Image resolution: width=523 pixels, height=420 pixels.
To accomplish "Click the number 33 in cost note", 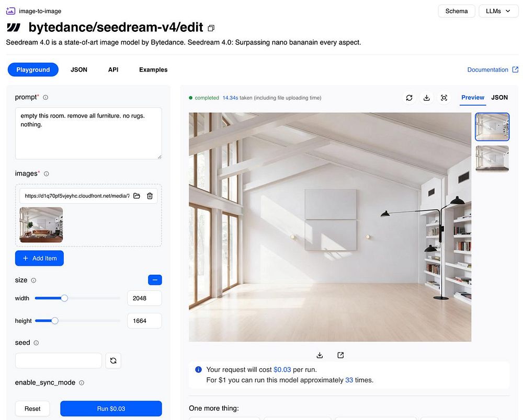I will coord(349,380).
